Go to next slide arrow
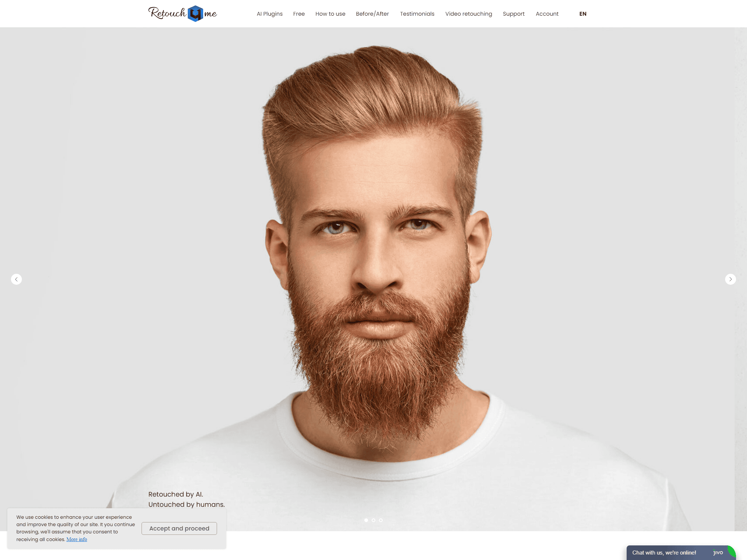 (x=731, y=279)
